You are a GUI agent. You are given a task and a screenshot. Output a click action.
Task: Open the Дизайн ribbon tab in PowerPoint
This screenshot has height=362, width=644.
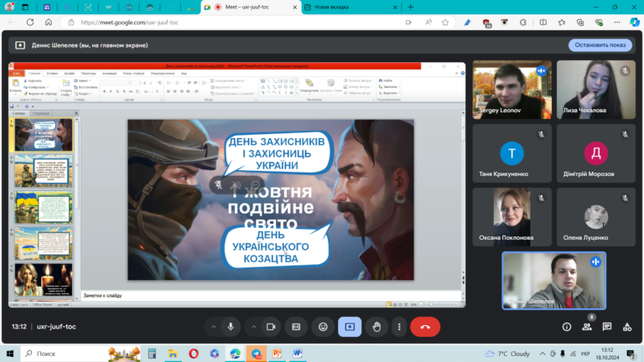[x=69, y=74]
